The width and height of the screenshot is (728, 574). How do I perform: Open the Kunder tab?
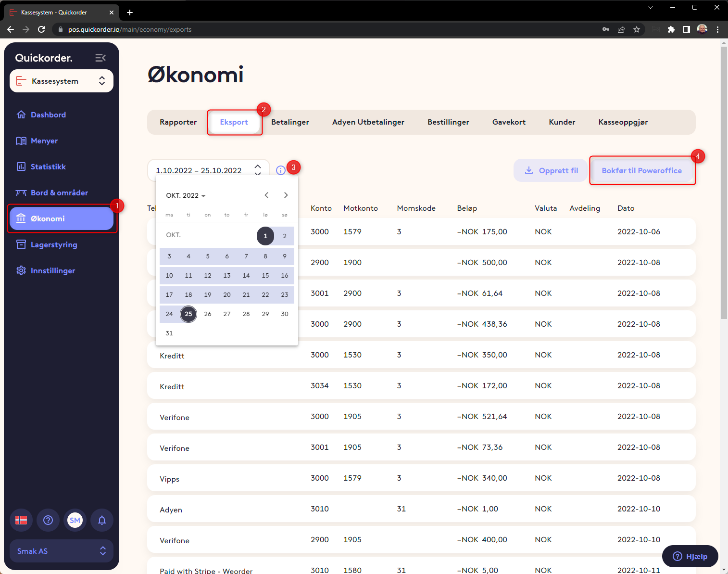click(x=562, y=122)
